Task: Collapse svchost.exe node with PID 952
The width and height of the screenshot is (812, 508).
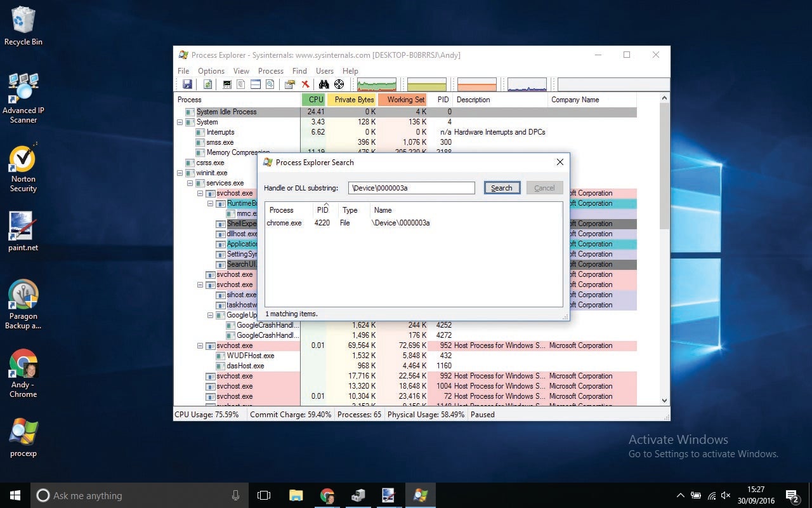Action: pyautogui.click(x=200, y=345)
